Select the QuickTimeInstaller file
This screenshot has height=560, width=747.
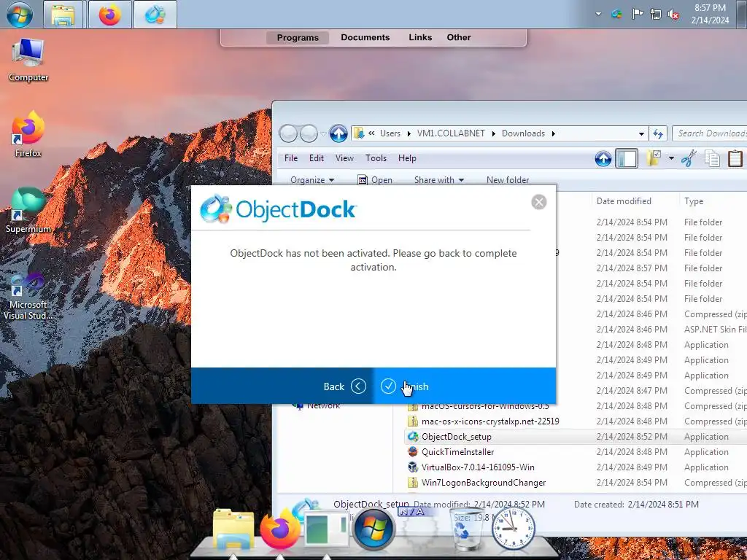click(x=457, y=452)
